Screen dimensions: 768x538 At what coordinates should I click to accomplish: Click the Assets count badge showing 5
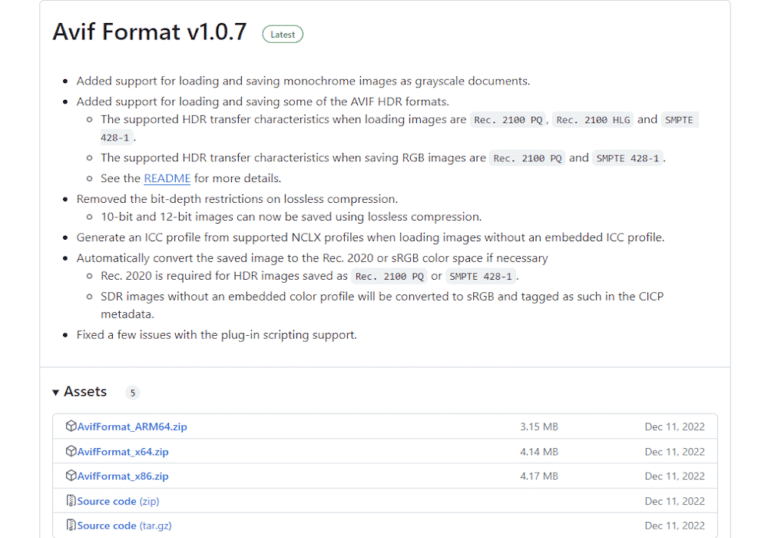pos(132,393)
